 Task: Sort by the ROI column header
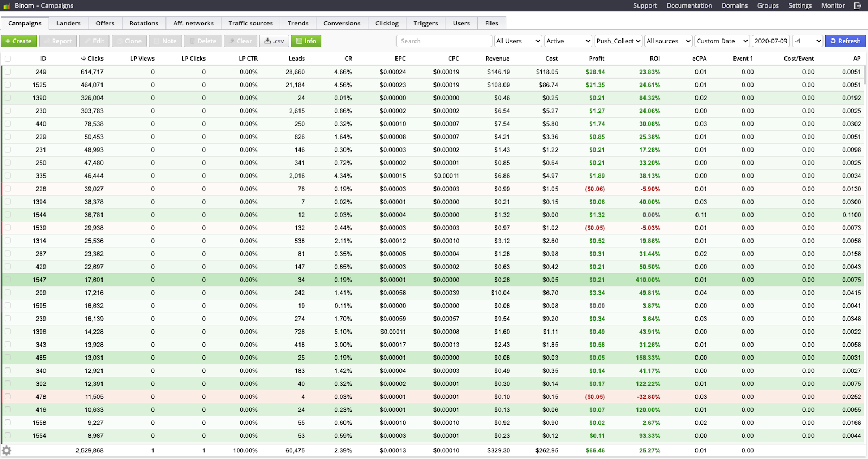(x=655, y=59)
